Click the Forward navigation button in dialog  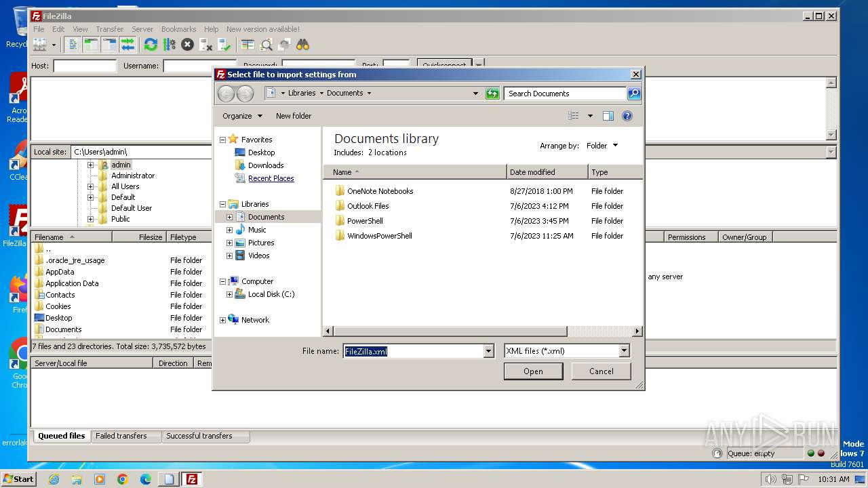tap(245, 94)
